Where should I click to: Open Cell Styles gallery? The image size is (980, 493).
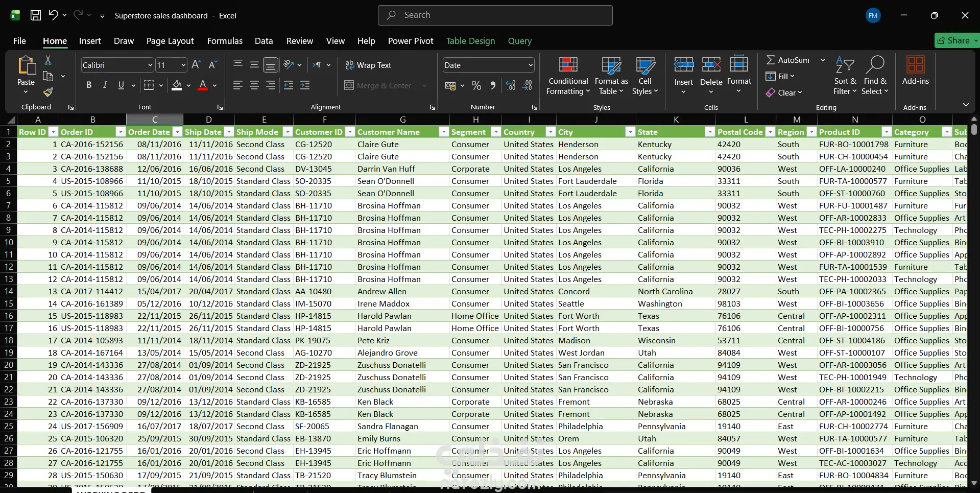(x=645, y=76)
